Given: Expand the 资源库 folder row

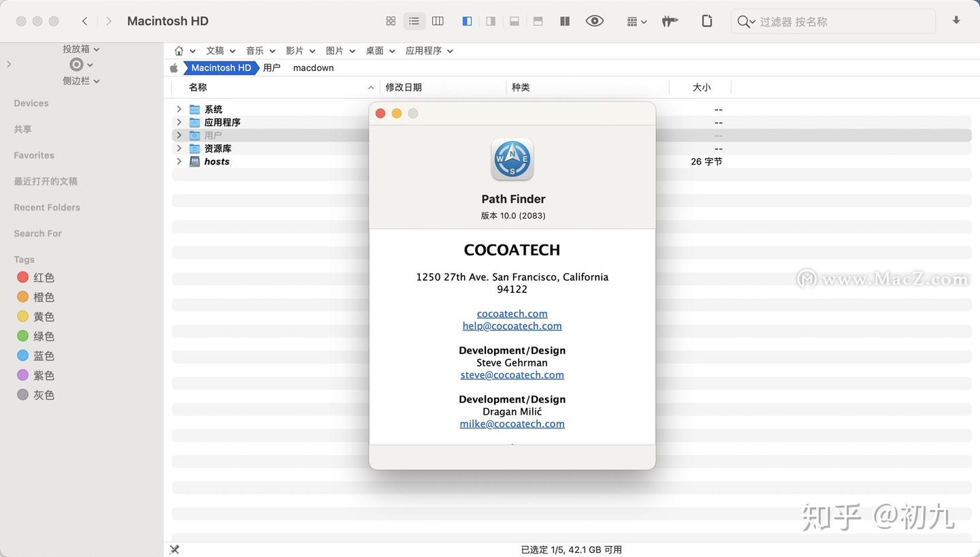Looking at the screenshot, I should (x=179, y=148).
